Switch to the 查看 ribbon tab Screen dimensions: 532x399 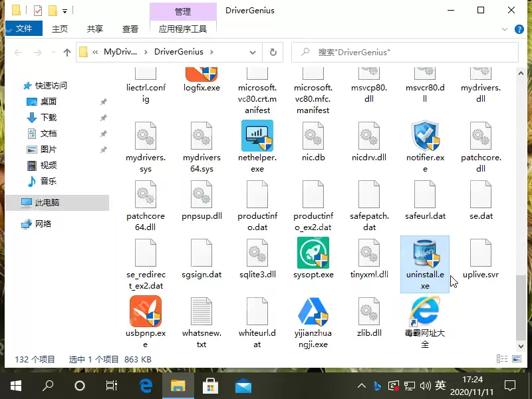tap(130, 29)
